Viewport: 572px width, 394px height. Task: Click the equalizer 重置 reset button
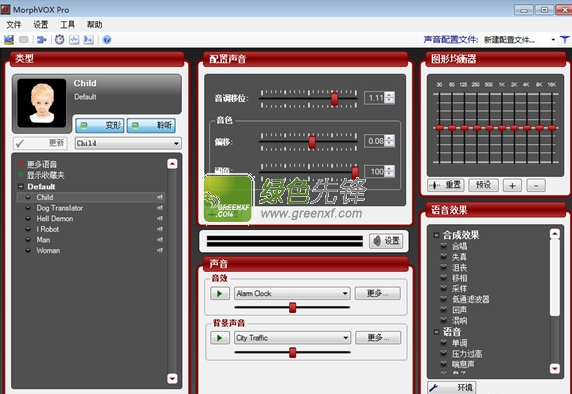point(445,185)
